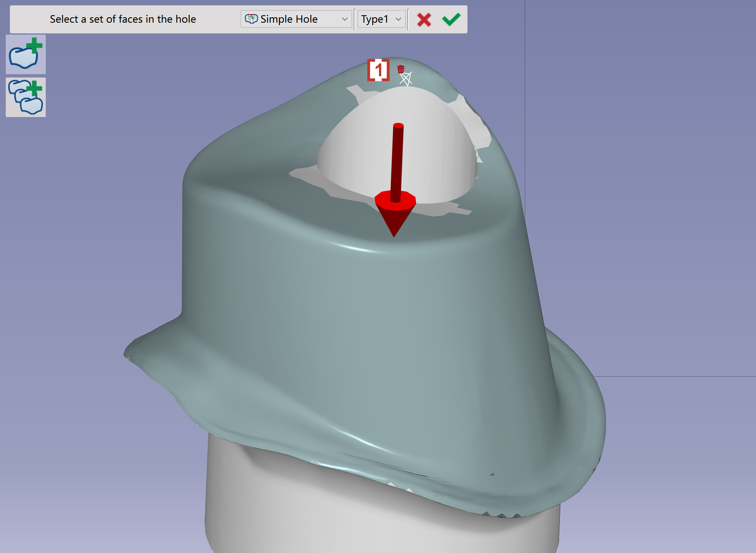Click the crossed-out selection icon below trash
Image resolution: width=756 pixels, height=553 pixels.
(406, 79)
